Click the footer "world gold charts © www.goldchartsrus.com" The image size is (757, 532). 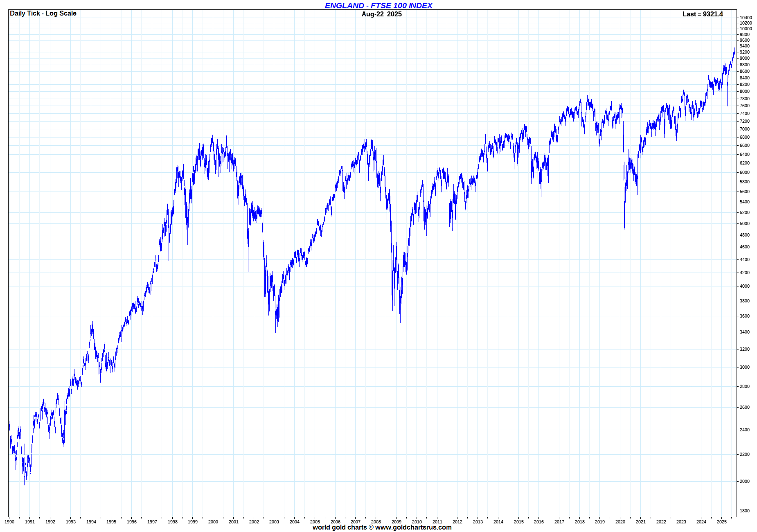(x=382, y=527)
